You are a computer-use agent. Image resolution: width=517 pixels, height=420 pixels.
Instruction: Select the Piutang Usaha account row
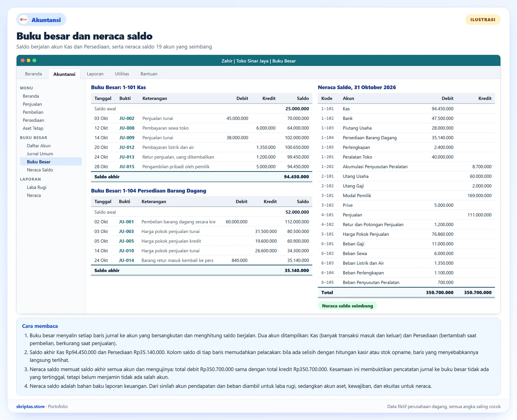[406, 128]
